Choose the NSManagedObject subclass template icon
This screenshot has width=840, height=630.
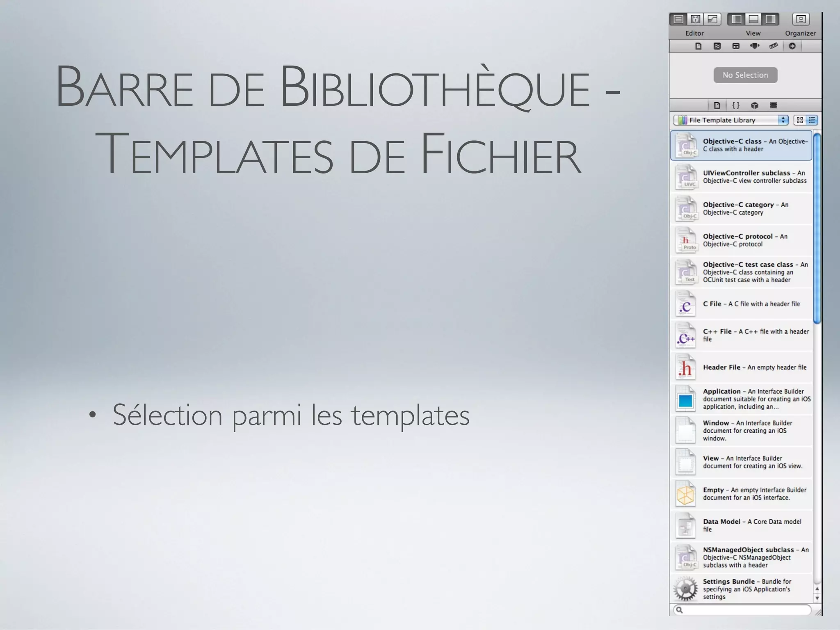[685, 557]
